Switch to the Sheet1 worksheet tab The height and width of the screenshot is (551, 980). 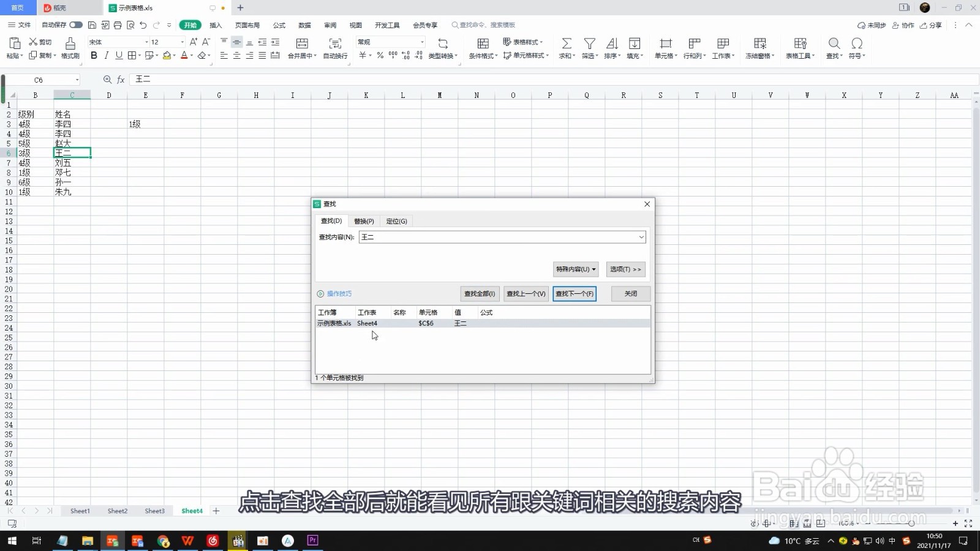(80, 511)
